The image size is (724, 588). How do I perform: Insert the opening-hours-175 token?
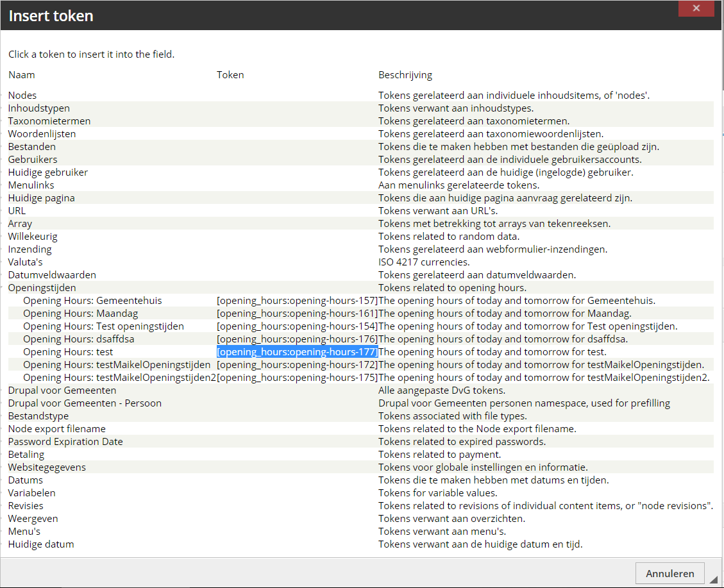pos(297,378)
